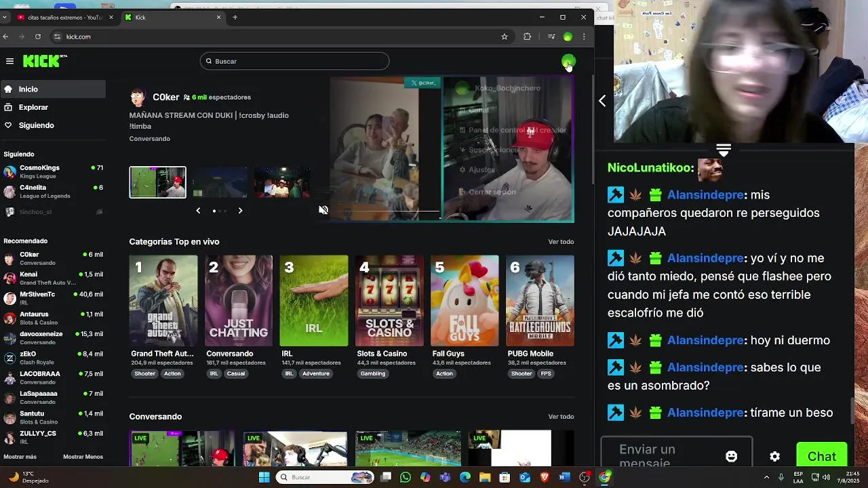Close the Kick browser tab
The image size is (868, 488).
(218, 17)
